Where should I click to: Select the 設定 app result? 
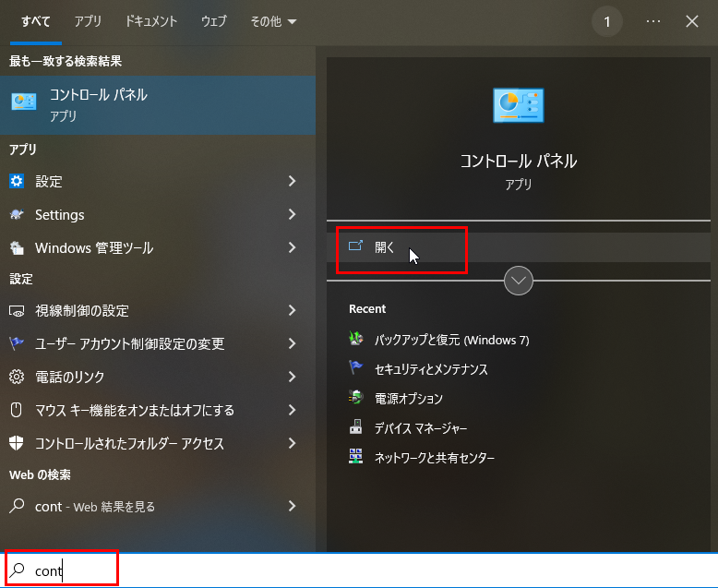[158, 181]
